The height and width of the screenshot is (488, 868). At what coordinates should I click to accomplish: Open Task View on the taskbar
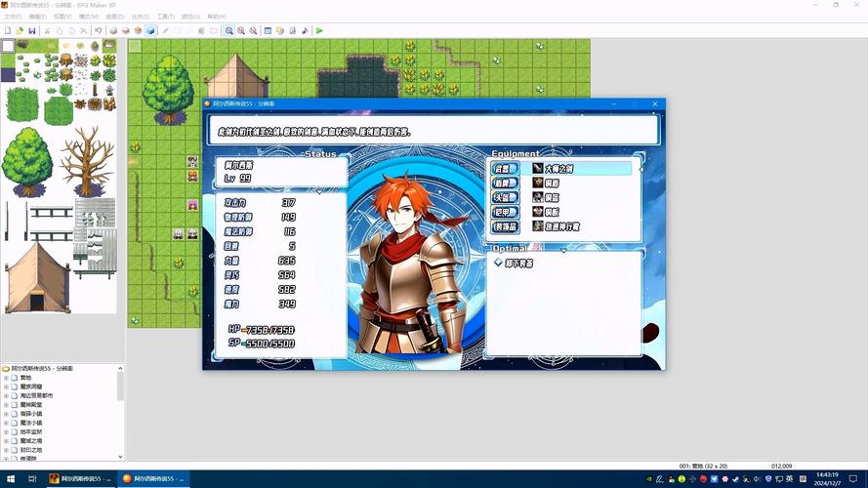pyautogui.click(x=32, y=478)
